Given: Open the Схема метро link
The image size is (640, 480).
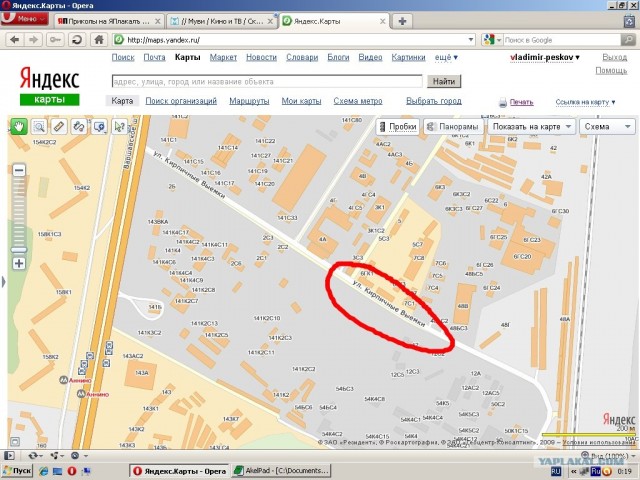Looking at the screenshot, I should [358, 101].
